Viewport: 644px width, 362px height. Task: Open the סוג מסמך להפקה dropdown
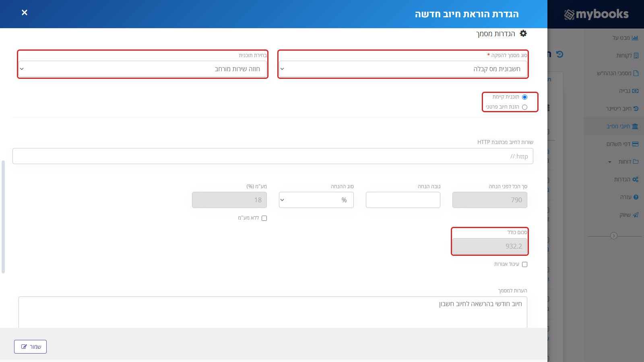pos(403,69)
